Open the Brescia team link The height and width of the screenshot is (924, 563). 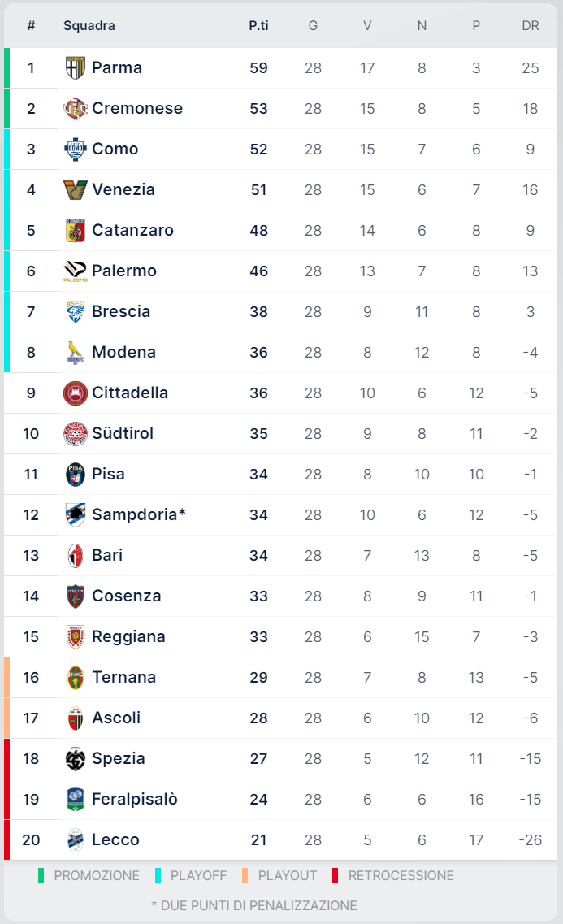[x=121, y=311]
